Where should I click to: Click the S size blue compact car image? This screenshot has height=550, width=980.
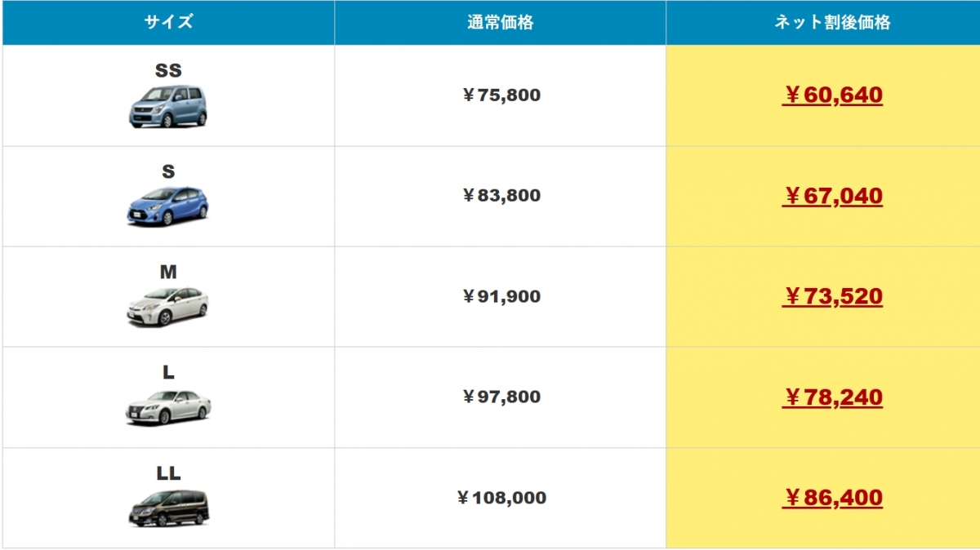point(167,206)
